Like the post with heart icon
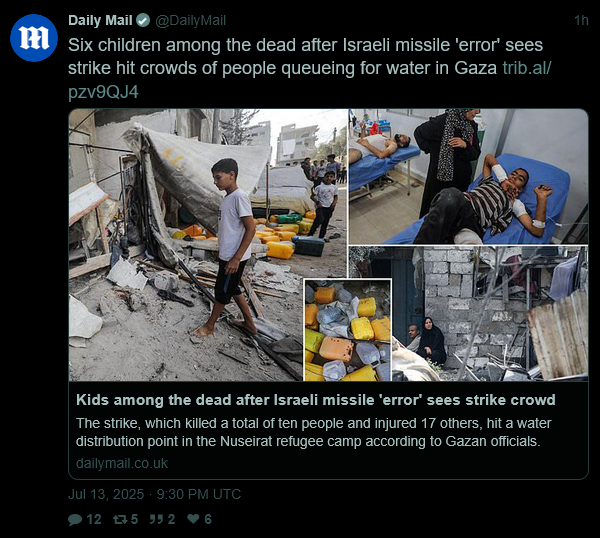 (x=193, y=519)
